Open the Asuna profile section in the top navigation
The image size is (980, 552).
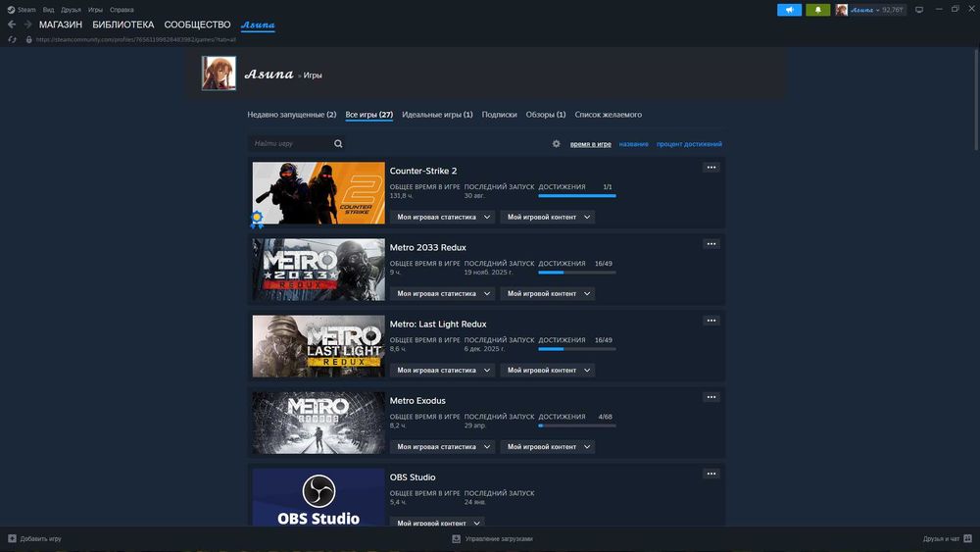(x=258, y=25)
